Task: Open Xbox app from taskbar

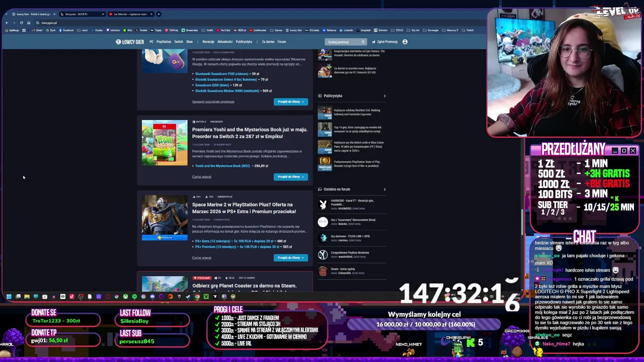Action: (125, 297)
